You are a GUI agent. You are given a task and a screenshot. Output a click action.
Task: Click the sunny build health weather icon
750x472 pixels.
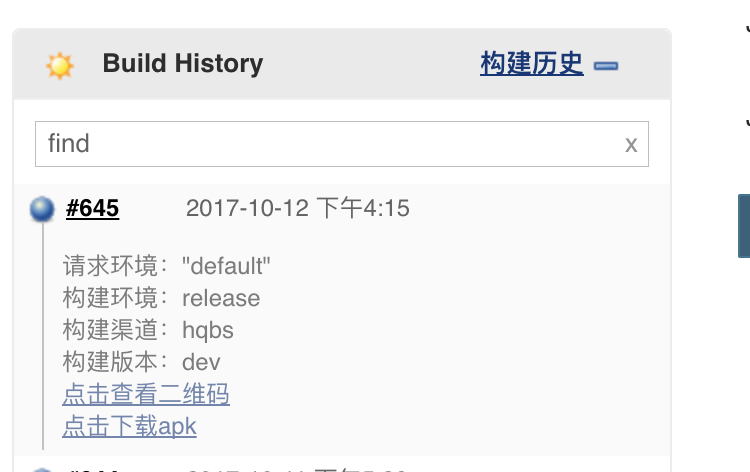coord(60,65)
